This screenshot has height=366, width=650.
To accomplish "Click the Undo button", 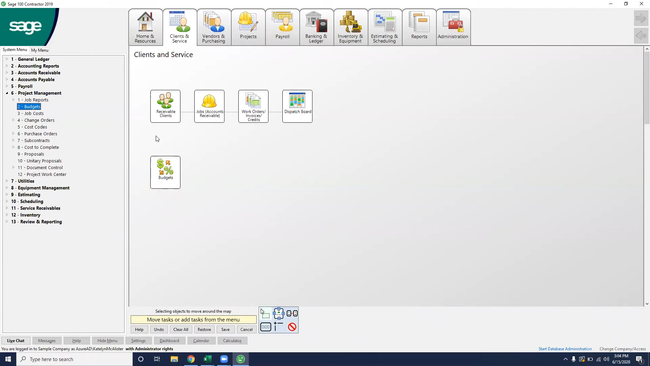I will [x=159, y=330].
